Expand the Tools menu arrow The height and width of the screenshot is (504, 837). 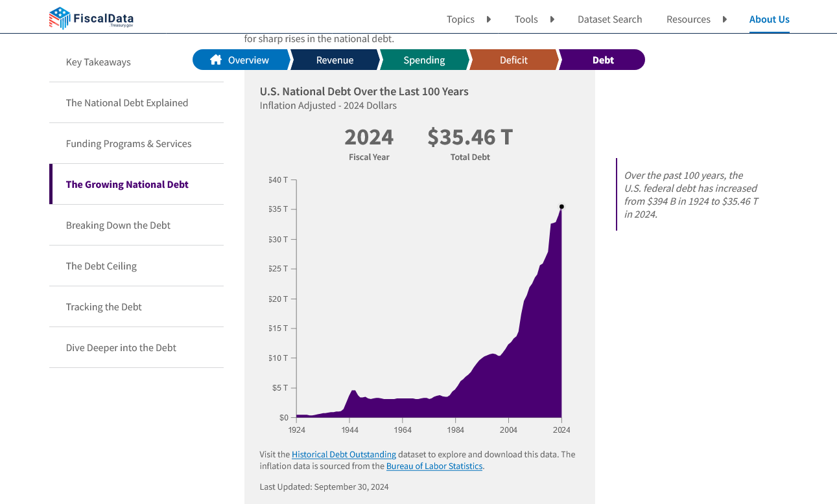[x=552, y=19]
